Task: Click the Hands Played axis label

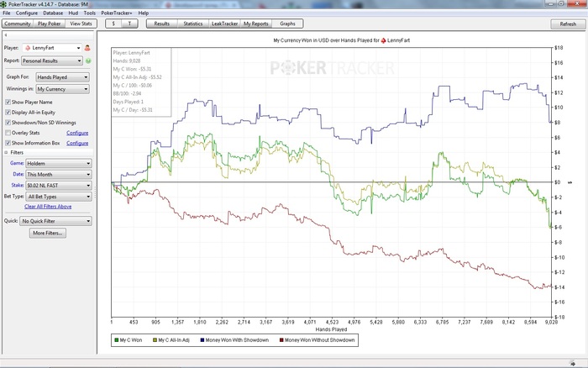Action: pos(331,329)
